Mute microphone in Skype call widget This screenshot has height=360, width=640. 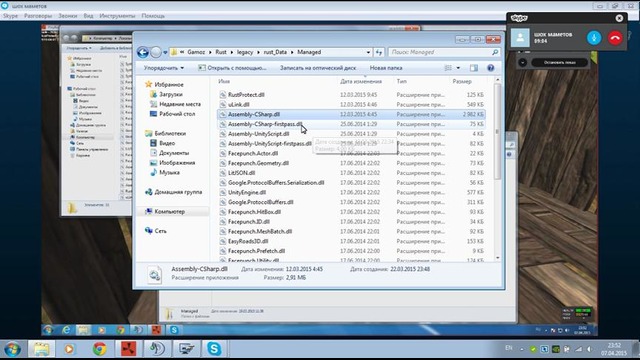(x=594, y=38)
